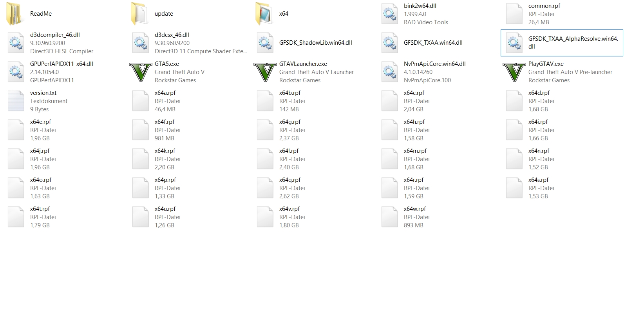Viewport: 644px width, 312px height.
Task: Select the GPUPerfAPIDX11-x64.dll icon
Action: 16,72
